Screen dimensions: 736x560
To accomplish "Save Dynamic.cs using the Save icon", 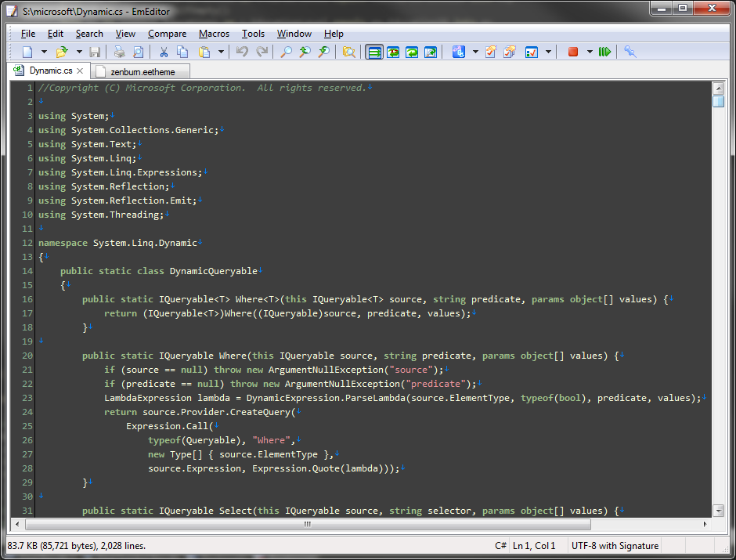I will [94, 51].
